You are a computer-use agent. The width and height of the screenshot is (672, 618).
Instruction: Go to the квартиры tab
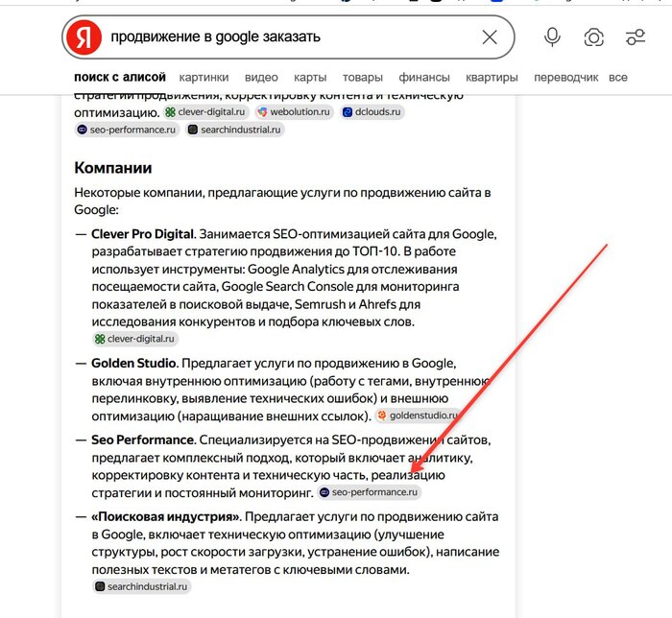(x=492, y=78)
